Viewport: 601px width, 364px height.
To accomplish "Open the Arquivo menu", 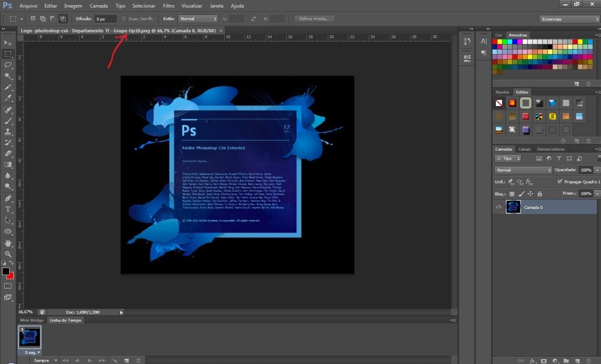I will pyautogui.click(x=28, y=6).
